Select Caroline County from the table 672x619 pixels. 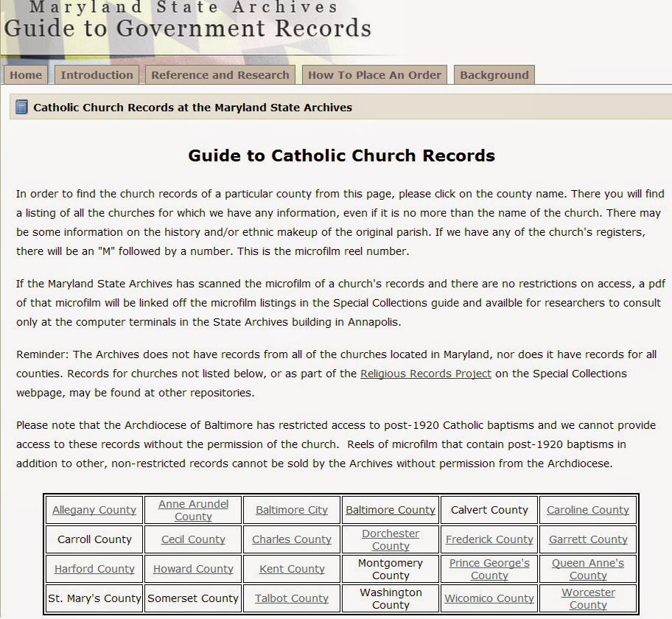click(x=588, y=510)
